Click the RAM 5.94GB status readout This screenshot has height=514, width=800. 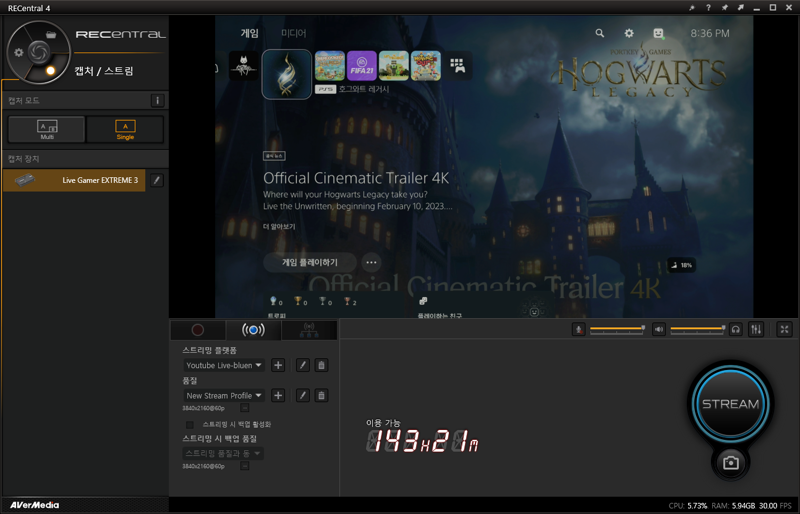point(733,506)
